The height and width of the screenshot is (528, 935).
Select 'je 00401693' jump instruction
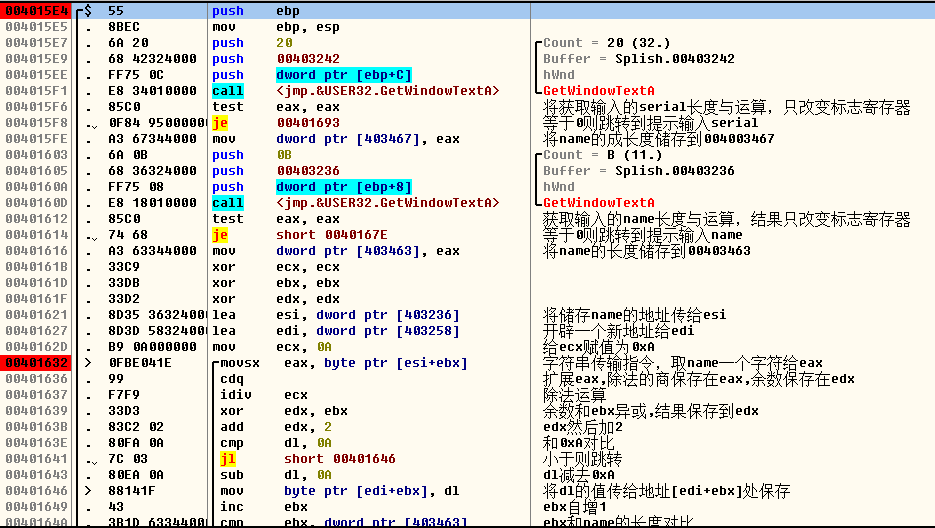coord(275,123)
